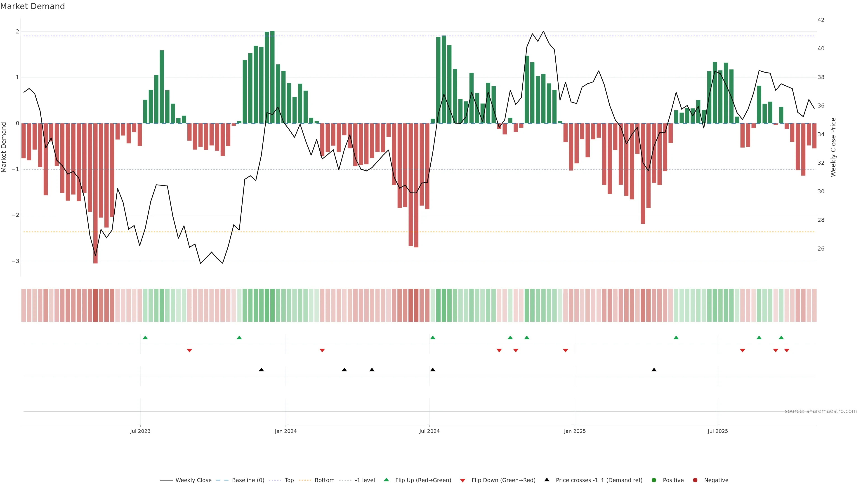Click the Flip Up green triangle legend icon

tap(386, 480)
